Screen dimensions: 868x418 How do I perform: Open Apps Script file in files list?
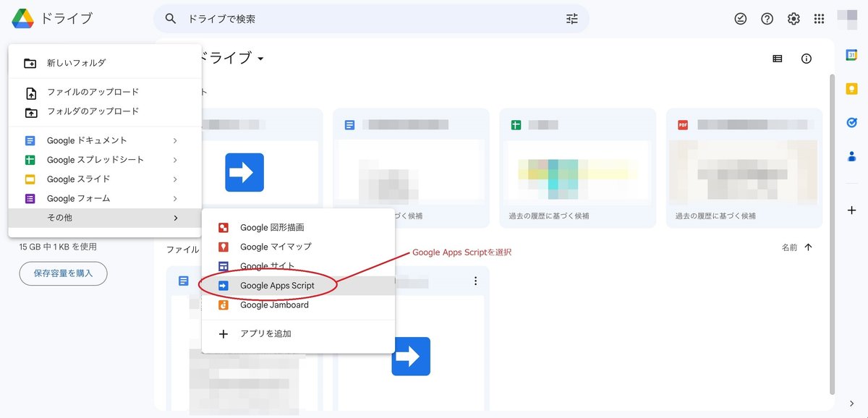pos(411,356)
